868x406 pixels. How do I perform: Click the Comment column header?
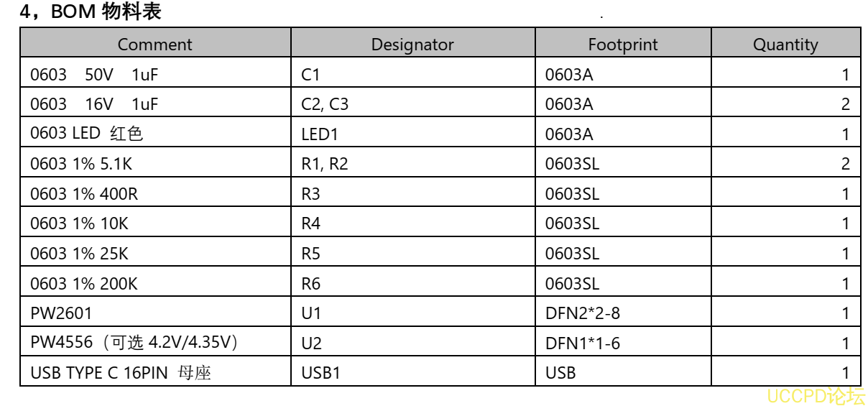pos(155,45)
